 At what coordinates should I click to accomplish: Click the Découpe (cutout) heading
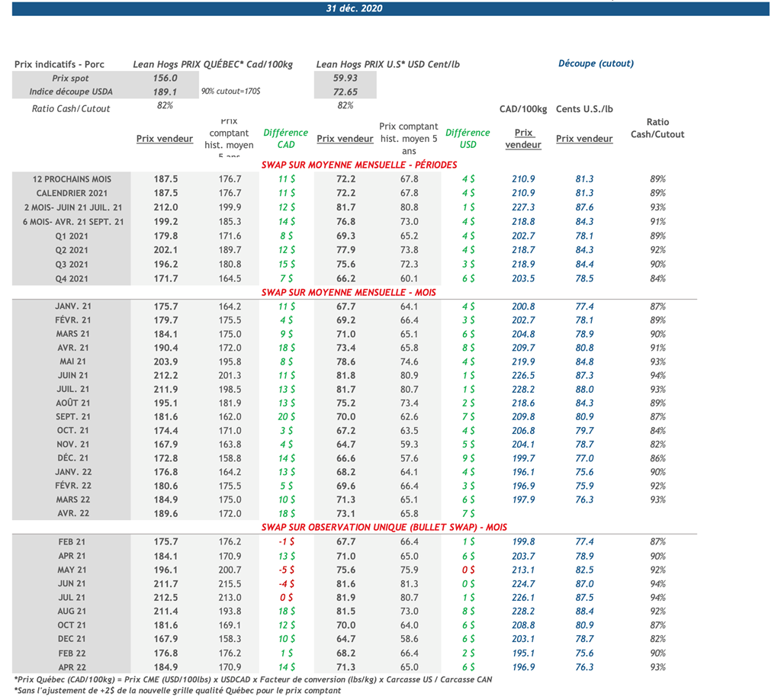(x=596, y=63)
